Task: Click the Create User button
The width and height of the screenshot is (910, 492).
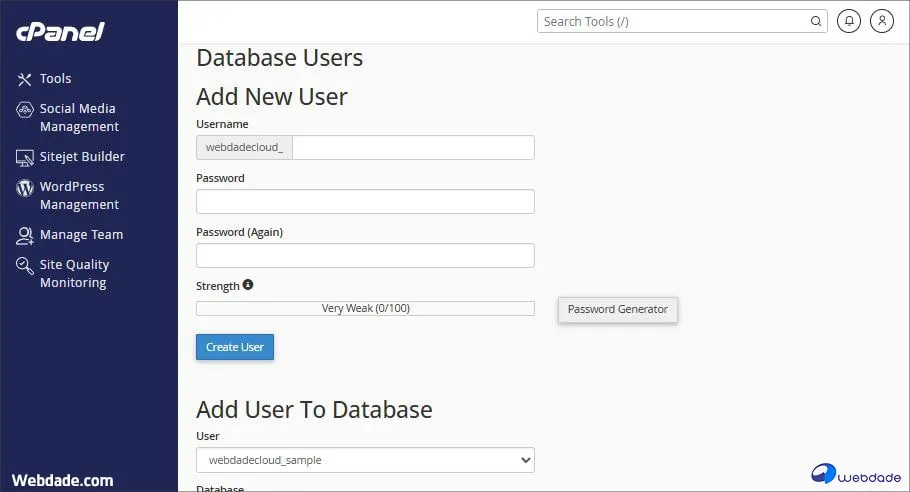Action: (x=234, y=347)
